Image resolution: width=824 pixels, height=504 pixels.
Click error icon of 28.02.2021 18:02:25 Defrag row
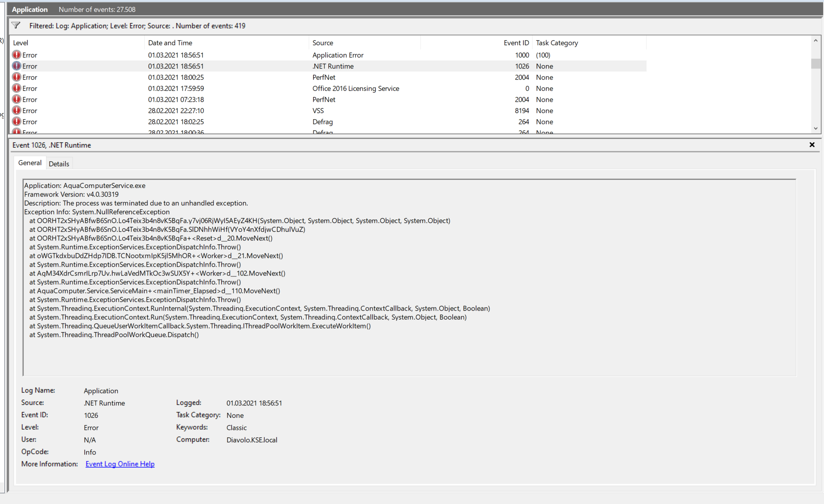pos(16,122)
